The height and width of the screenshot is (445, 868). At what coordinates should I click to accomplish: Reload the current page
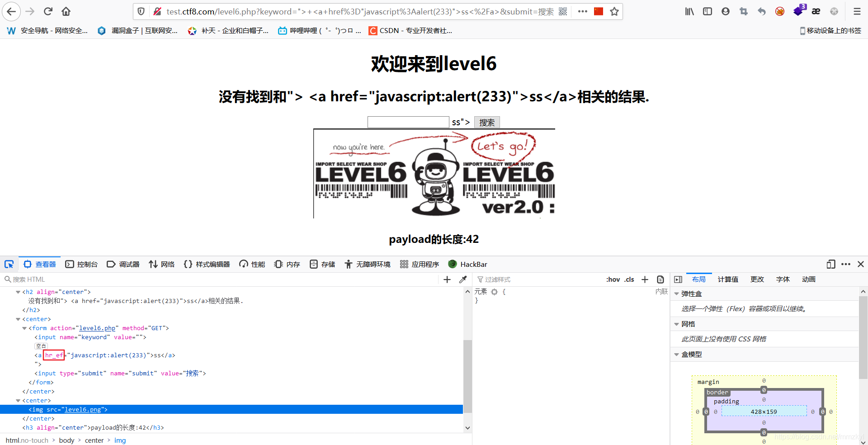pos(48,11)
